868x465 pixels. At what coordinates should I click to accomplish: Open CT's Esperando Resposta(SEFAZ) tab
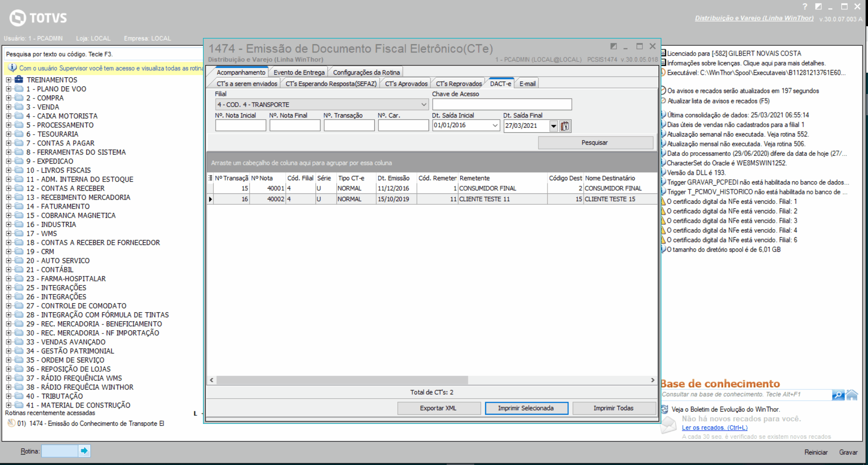(x=331, y=84)
